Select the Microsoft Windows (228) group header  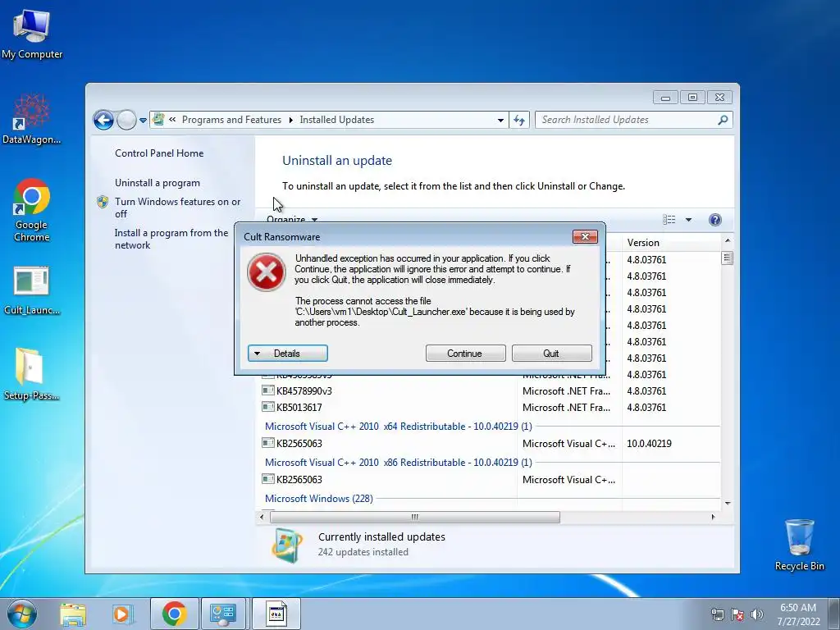[319, 498]
